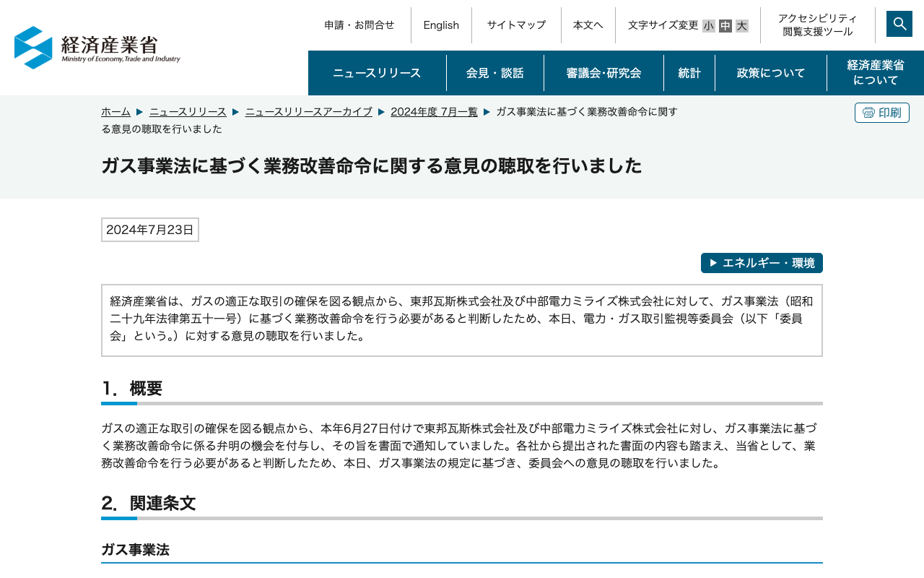Click the 1. 概要 section heading
Screen dimensions: 924x578
[x=132, y=389]
